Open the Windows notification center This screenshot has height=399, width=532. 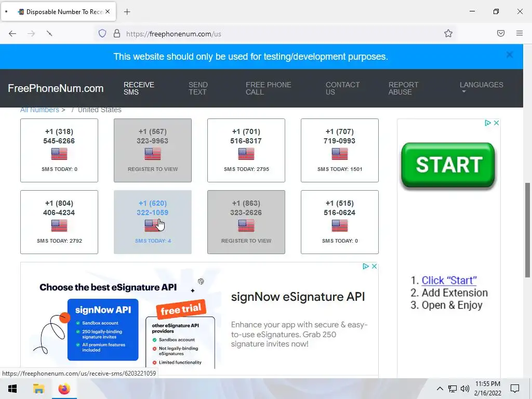pyautogui.click(x=515, y=389)
